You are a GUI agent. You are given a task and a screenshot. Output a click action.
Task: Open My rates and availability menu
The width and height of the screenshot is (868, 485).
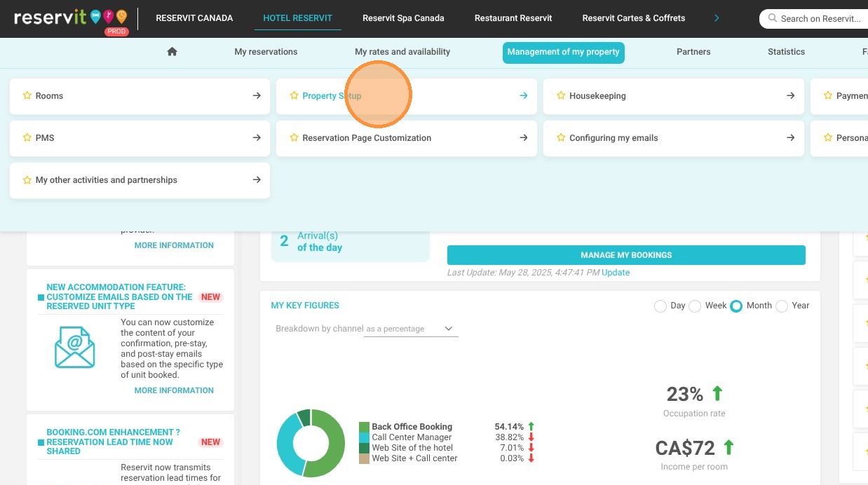(402, 52)
